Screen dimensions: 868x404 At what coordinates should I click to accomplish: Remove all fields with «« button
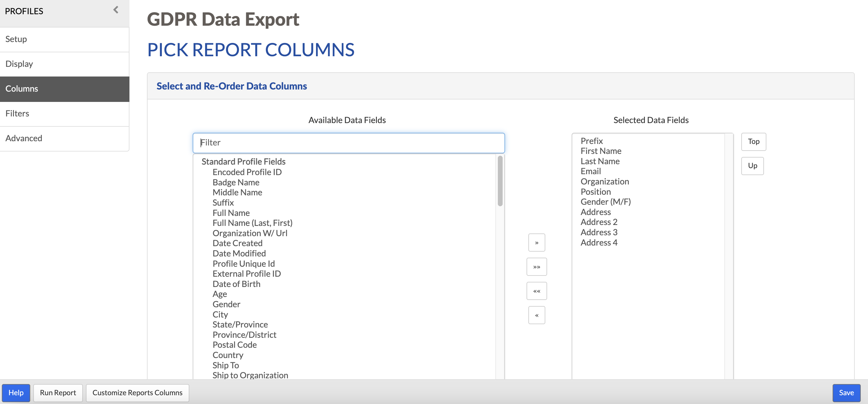point(537,291)
